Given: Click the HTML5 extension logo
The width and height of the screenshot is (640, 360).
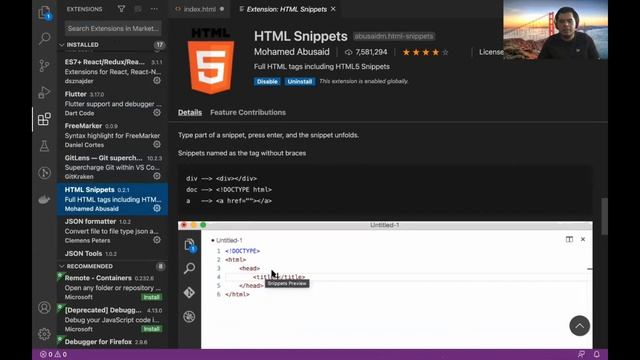Looking at the screenshot, I should pos(211,61).
